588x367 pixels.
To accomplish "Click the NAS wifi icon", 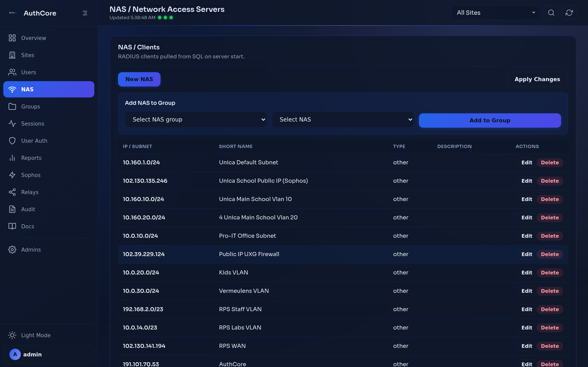I will tap(12, 89).
